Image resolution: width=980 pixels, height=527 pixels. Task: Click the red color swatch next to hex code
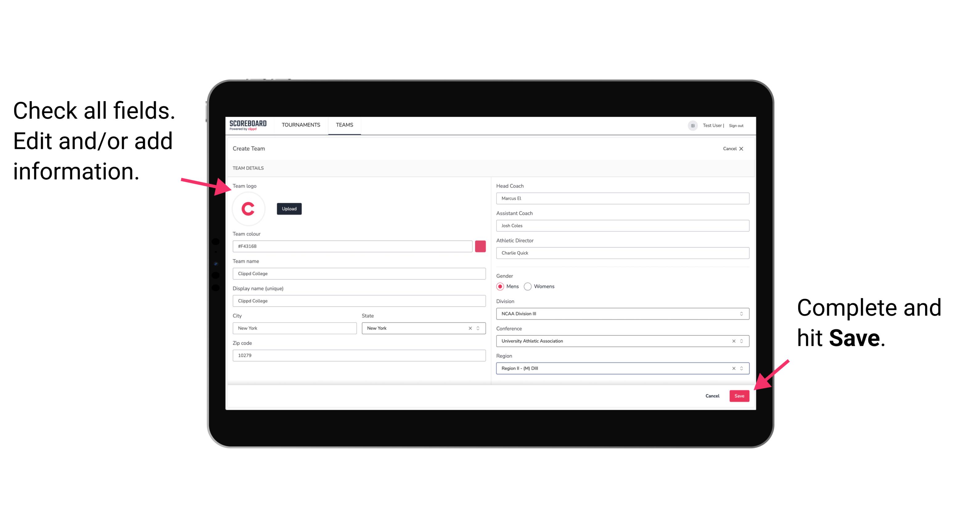[480, 246]
